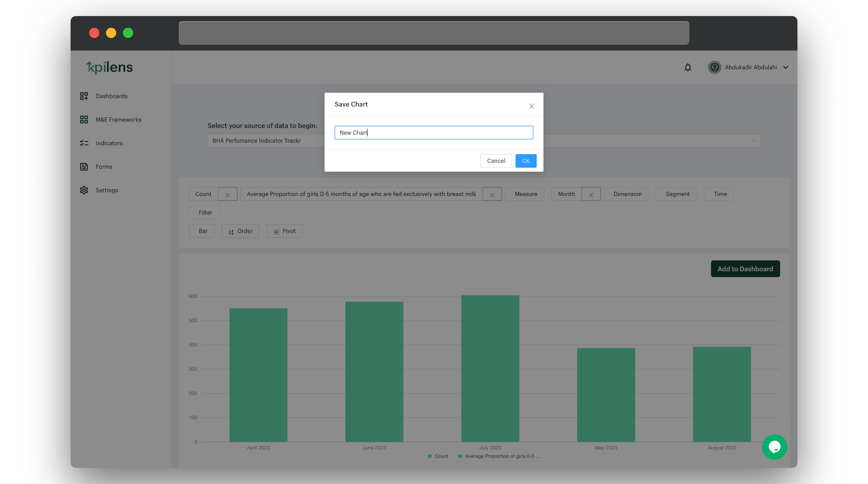Click the chart name input field
The height and width of the screenshot is (484, 868).
coord(433,133)
